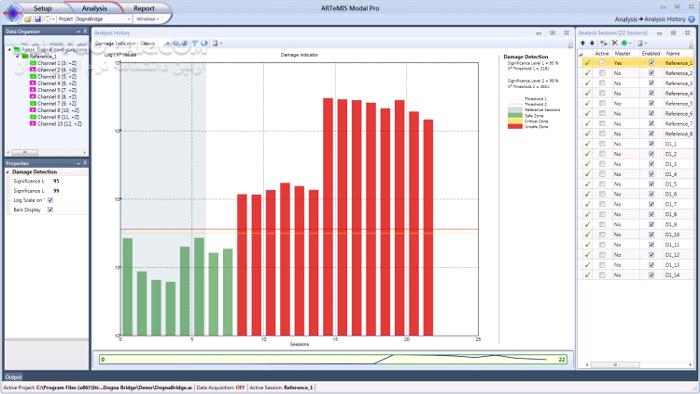The width and height of the screenshot is (700, 394).
Task: Click the green check mark of the D1_5 row
Action: click(x=588, y=184)
